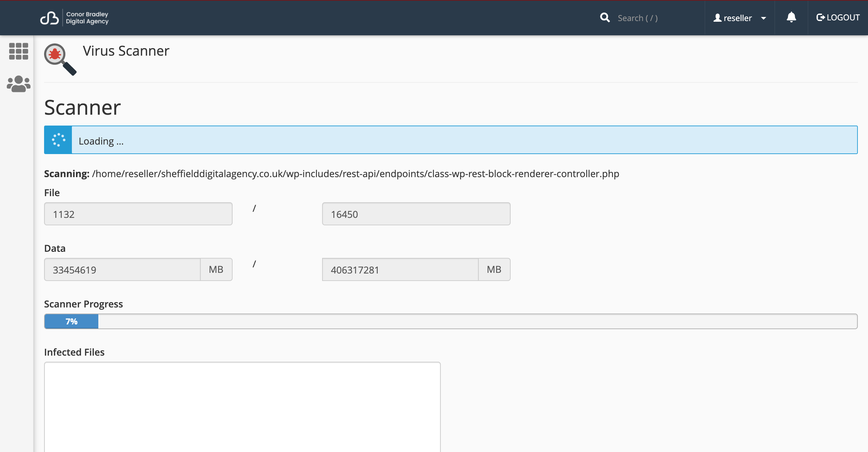Click the Loading ... status message
The width and height of the screenshot is (868, 452).
[x=101, y=141]
